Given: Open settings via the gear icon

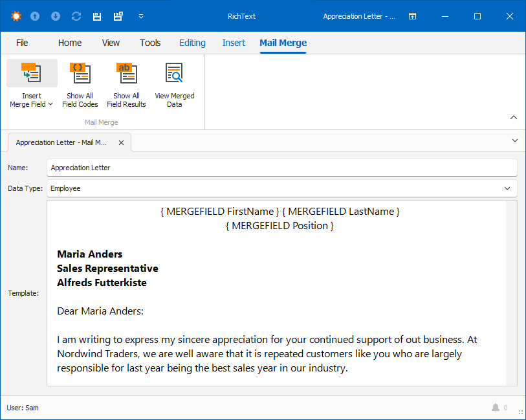Looking at the screenshot, I should click(x=16, y=16).
